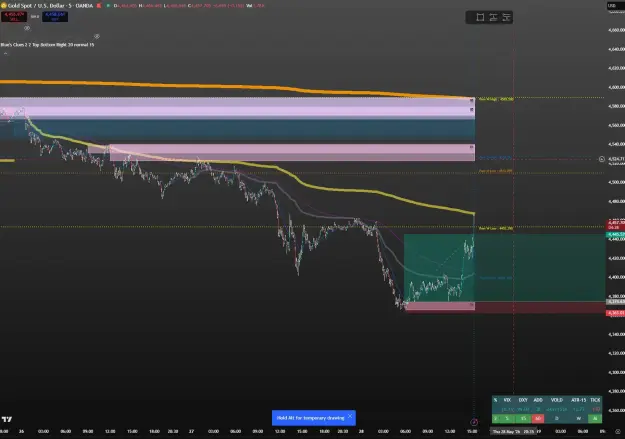This screenshot has height=439, width=625.
Task: Click the green target price label on the price scale
Action: [x=615, y=234]
